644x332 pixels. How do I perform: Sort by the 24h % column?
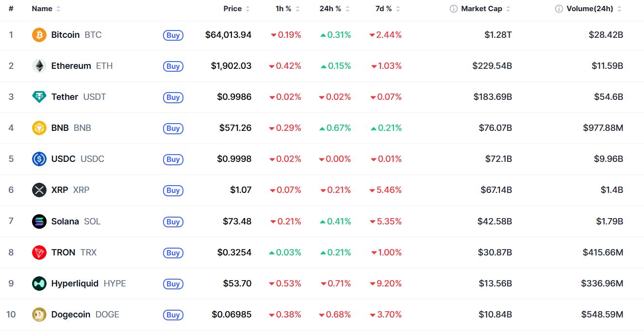point(334,9)
